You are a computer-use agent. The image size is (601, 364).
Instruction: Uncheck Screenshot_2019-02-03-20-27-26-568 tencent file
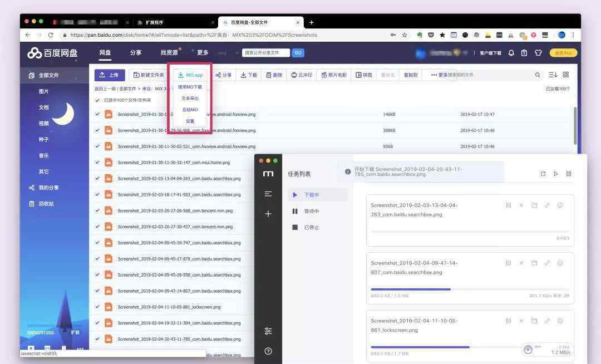coord(97,211)
